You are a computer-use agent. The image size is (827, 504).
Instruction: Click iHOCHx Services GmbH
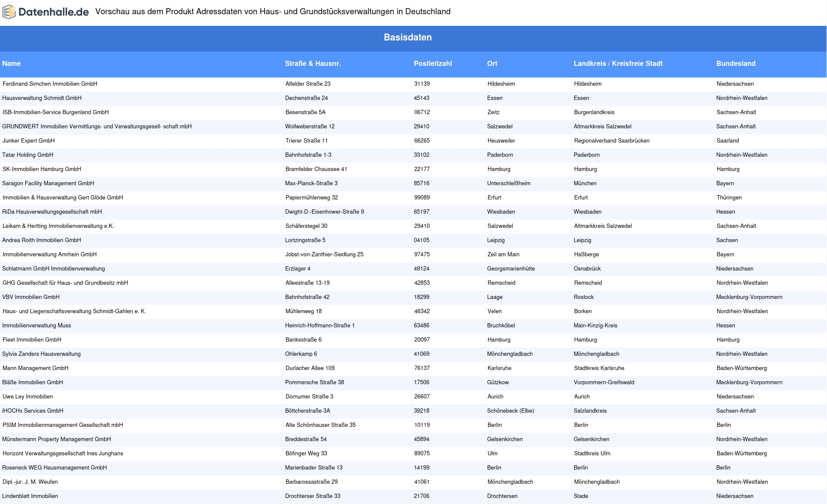click(x=33, y=411)
